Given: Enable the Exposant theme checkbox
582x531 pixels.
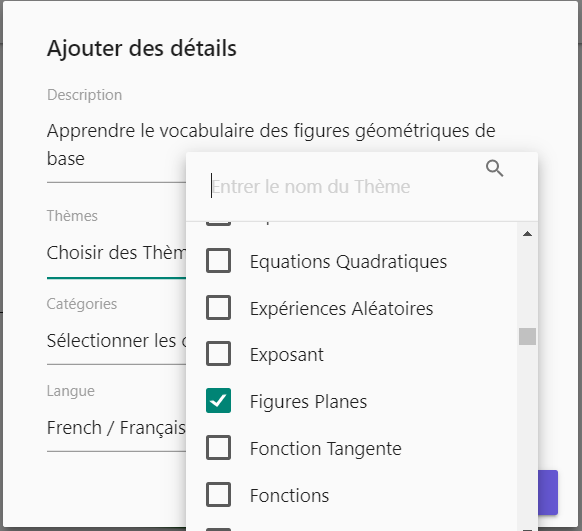Looking at the screenshot, I should click(218, 354).
